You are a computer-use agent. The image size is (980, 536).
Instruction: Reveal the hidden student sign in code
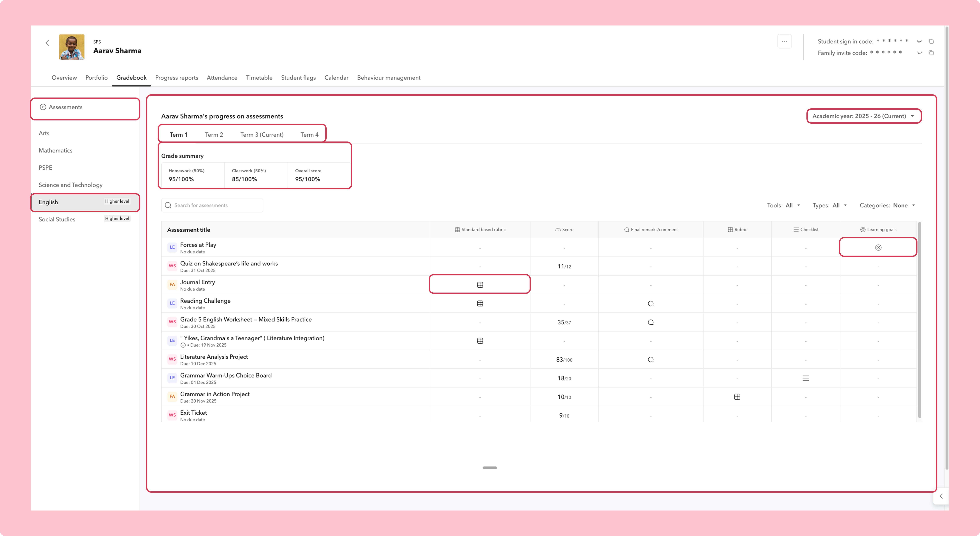pyautogui.click(x=920, y=41)
